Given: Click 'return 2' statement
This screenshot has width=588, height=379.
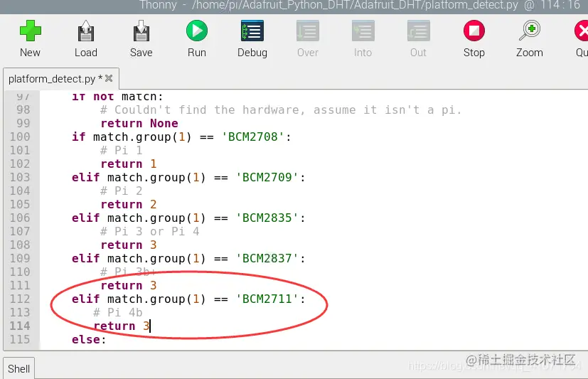Looking at the screenshot, I should click(x=129, y=204).
